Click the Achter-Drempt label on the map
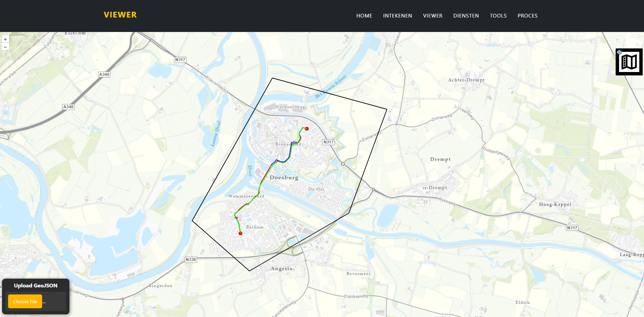Screen dimensions: 644x317 tap(466, 80)
